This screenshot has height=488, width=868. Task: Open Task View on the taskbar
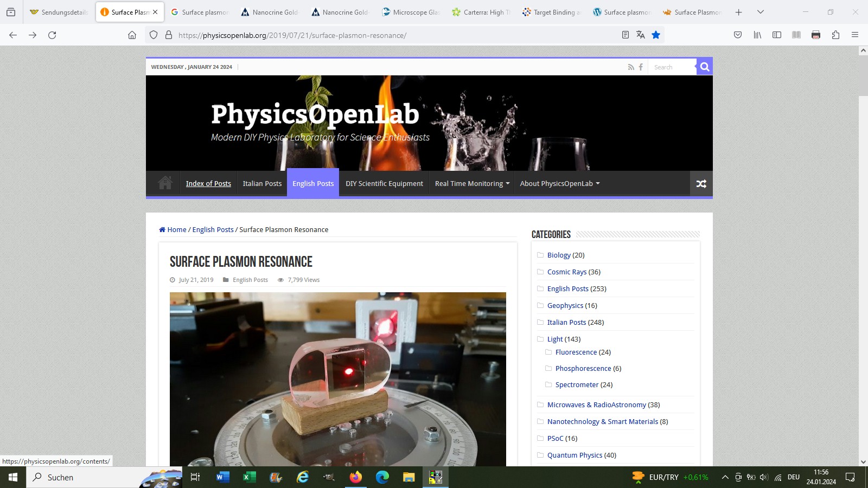(x=195, y=477)
